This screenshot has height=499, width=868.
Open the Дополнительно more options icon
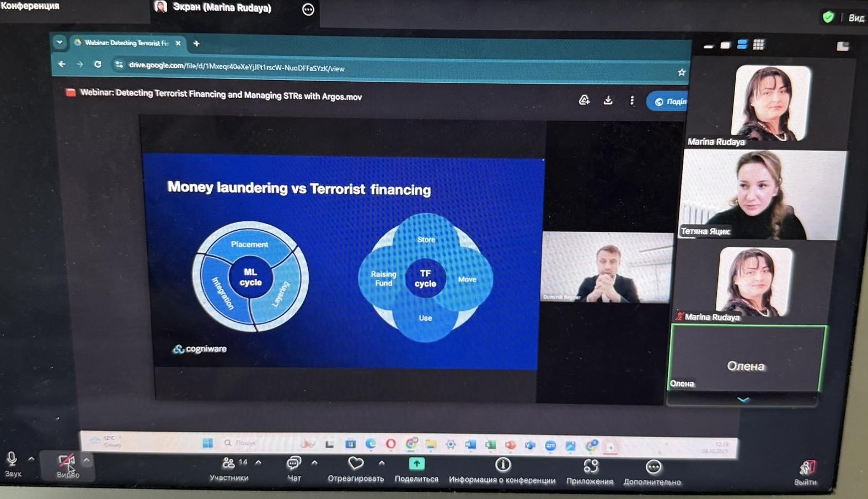(653, 468)
